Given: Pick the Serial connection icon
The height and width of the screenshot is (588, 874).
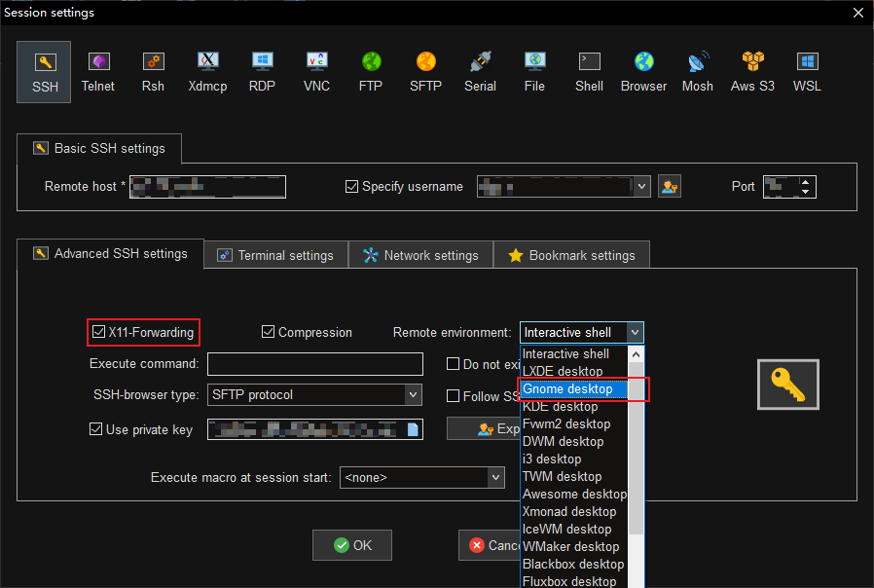Looking at the screenshot, I should pyautogui.click(x=480, y=72).
